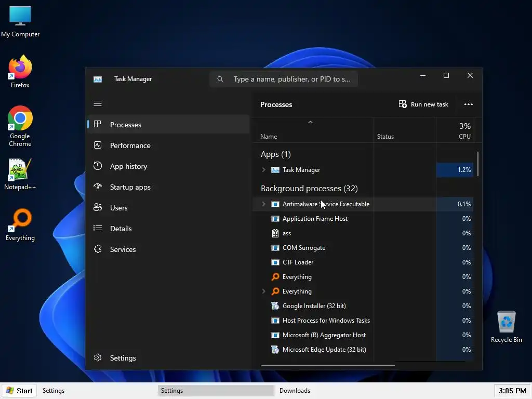This screenshot has height=399, width=532.
Task: Go to Startup apps page
Action: point(168,187)
